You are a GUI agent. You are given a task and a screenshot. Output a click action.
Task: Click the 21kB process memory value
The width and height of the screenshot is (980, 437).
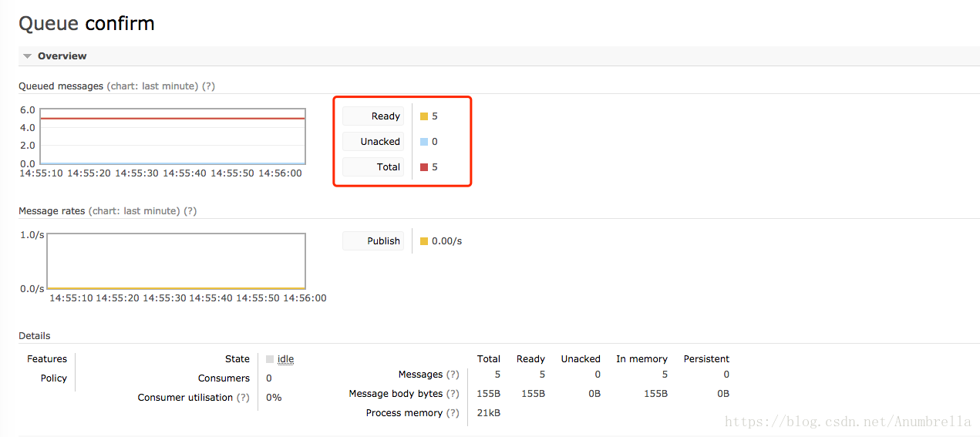click(x=489, y=413)
